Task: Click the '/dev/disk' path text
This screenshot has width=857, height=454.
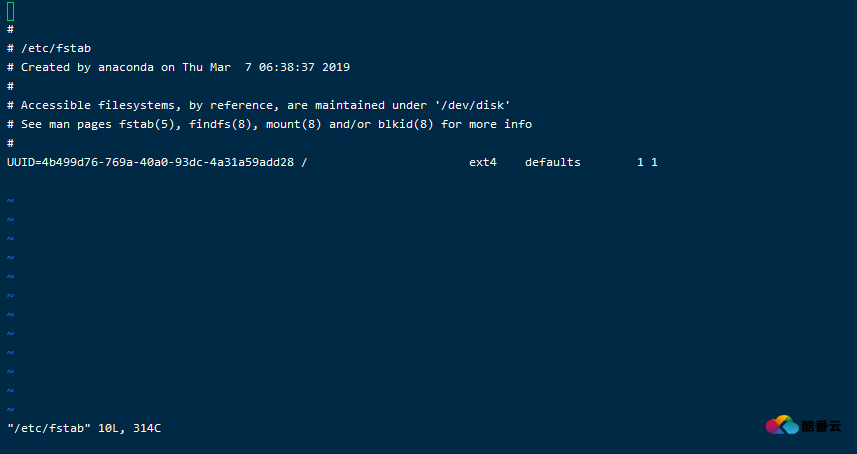Action: pyautogui.click(x=472, y=105)
